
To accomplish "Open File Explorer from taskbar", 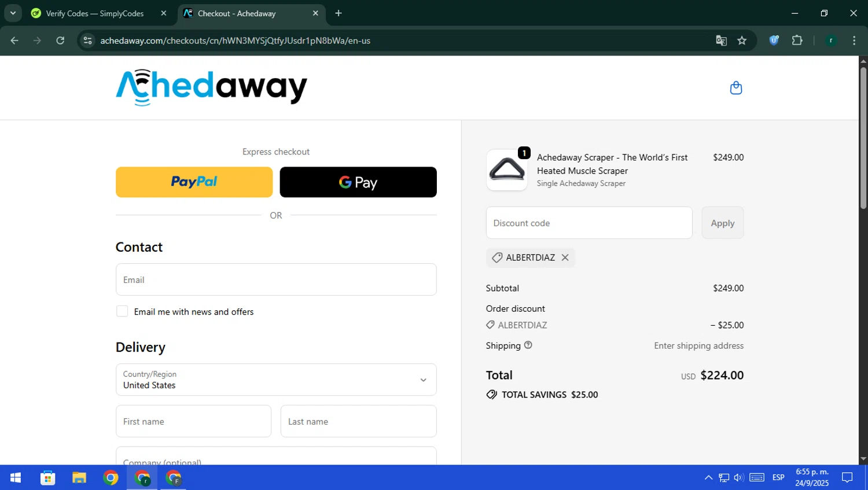I will click(79, 478).
